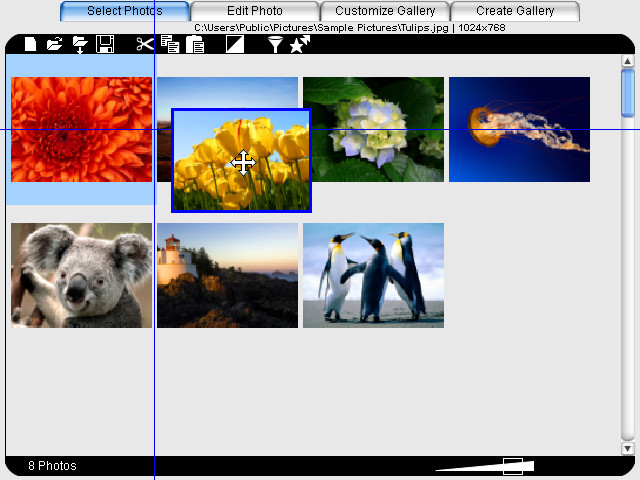The width and height of the screenshot is (640, 480).
Task: Click the yellow tulips photo
Action: (x=242, y=160)
